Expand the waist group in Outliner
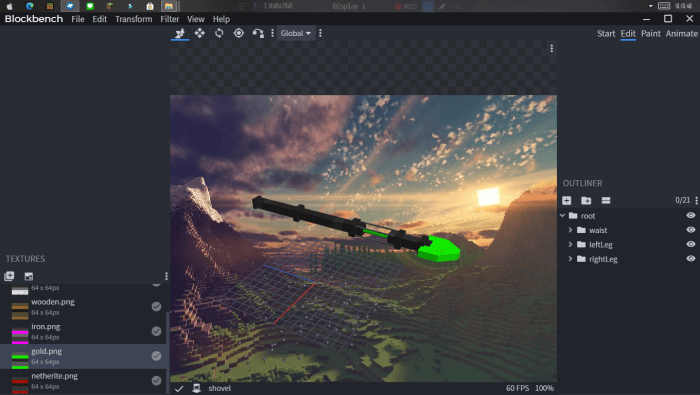The width and height of the screenshot is (700, 395). [570, 230]
